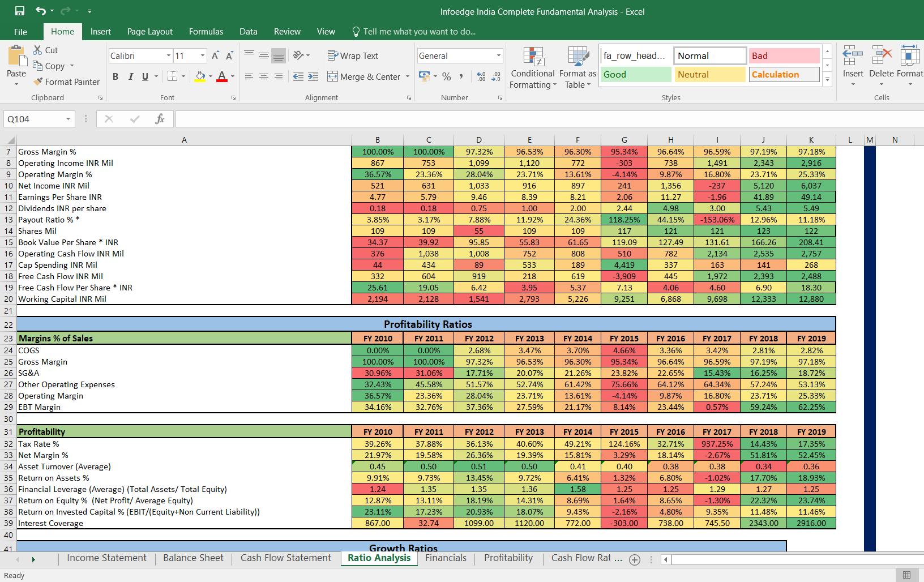Open Conditional Formatting menu
This screenshot has height=582, width=924.
tap(533, 67)
